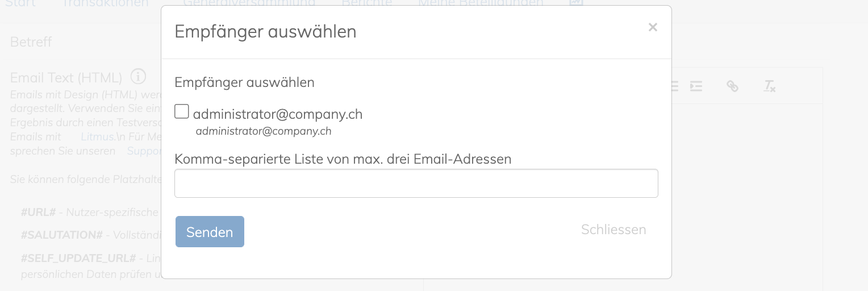This screenshot has height=291, width=868.
Task: Close the dialog with the X icon
Action: 653,27
